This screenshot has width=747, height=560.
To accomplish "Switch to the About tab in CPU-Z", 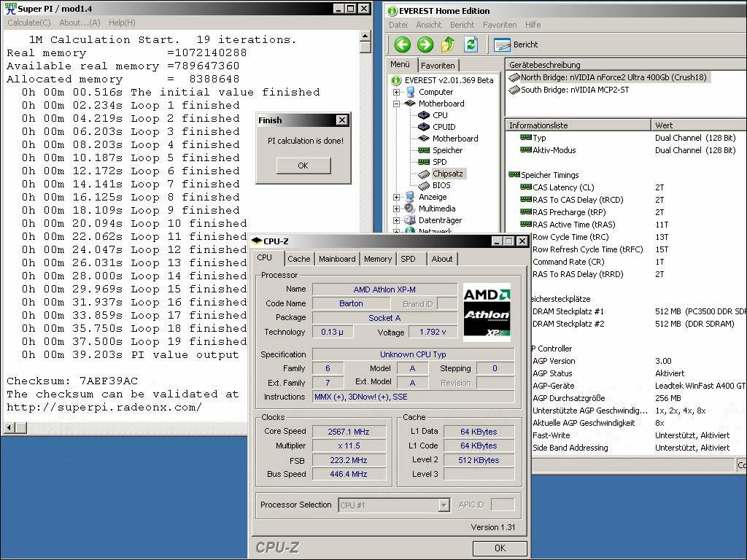I will coord(442,259).
